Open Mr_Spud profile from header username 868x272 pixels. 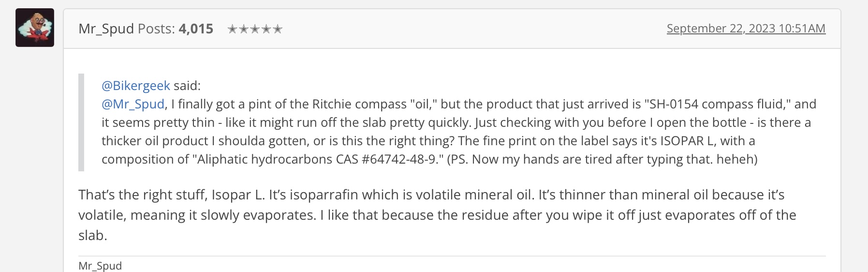coord(106,29)
